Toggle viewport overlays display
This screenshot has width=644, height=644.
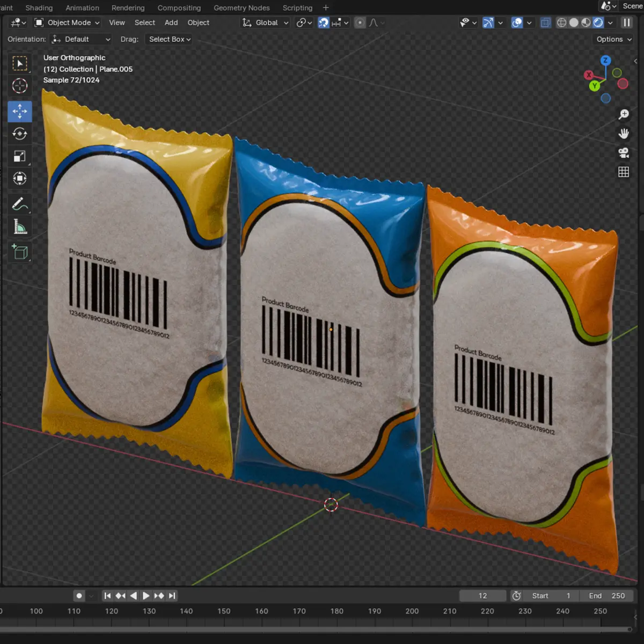[517, 23]
